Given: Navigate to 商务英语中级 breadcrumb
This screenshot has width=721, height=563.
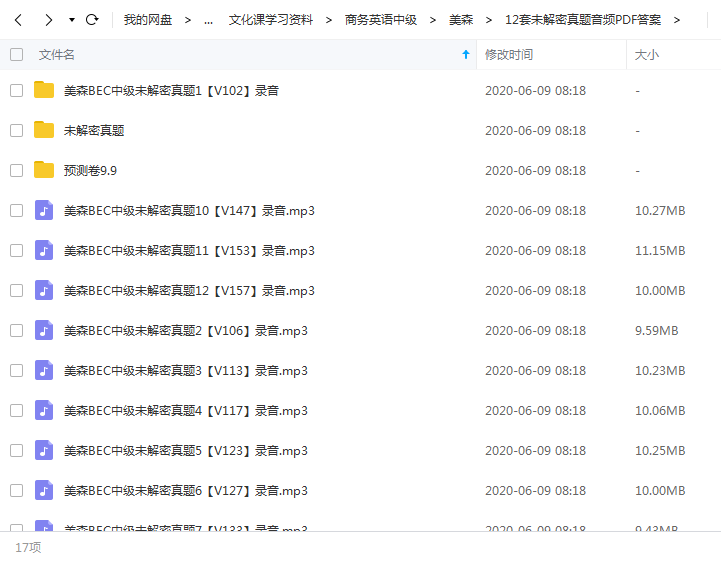Looking at the screenshot, I should tap(381, 20).
